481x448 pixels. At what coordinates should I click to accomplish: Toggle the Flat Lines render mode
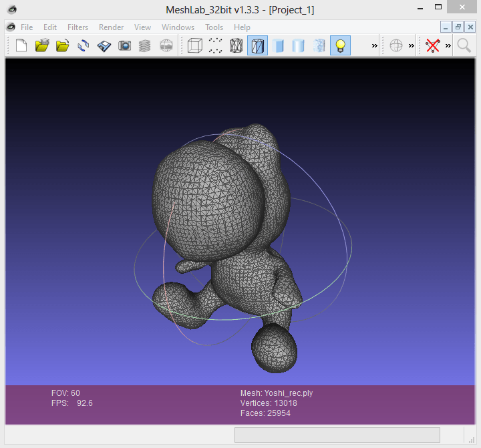click(257, 46)
